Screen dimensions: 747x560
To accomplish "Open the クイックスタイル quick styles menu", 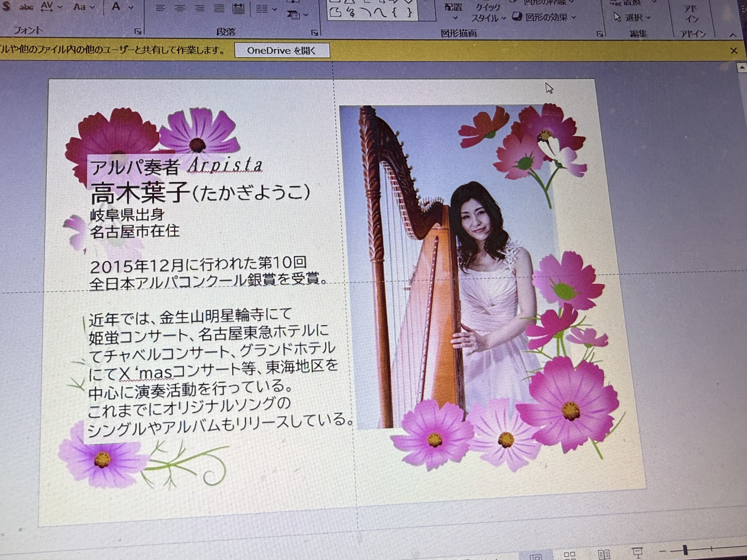I will click(487, 13).
